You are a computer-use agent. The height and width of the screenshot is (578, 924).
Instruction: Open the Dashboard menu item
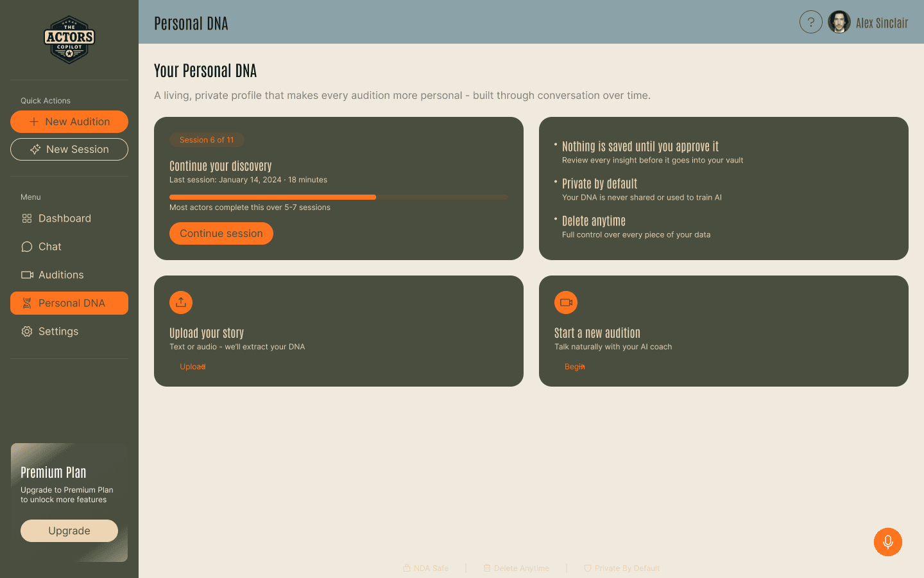coord(69,218)
